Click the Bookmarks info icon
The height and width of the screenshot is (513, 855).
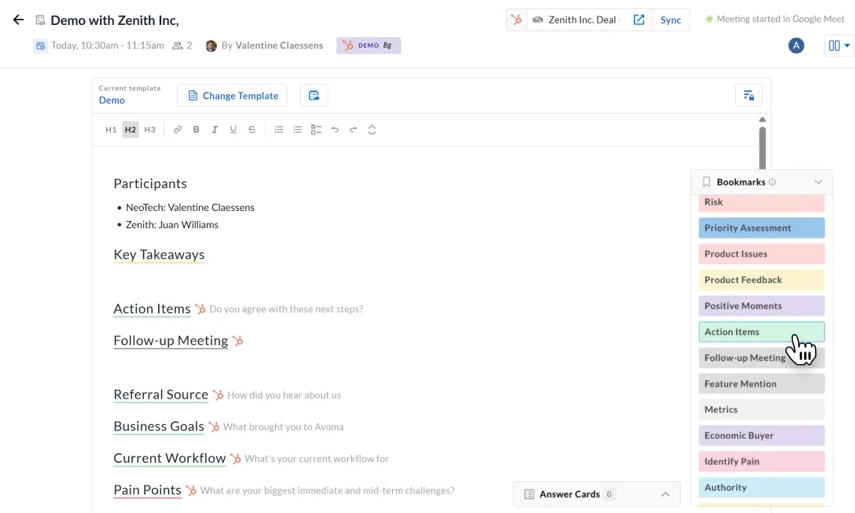tap(772, 182)
